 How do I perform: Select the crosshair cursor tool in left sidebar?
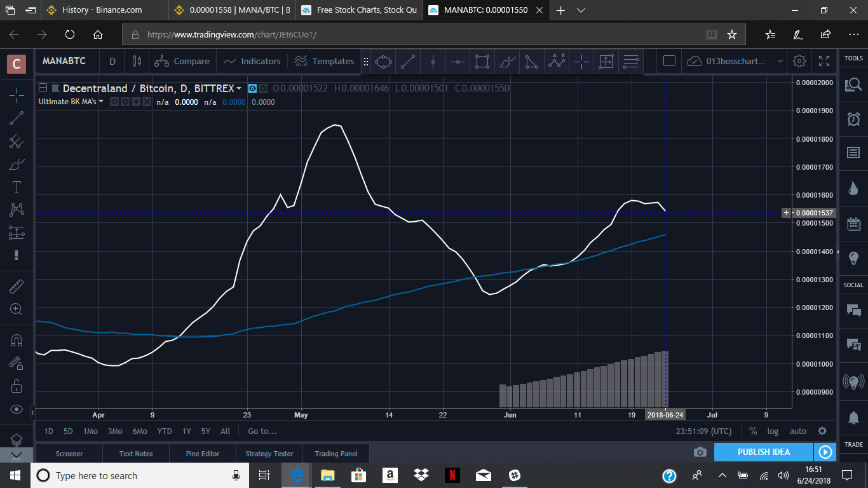[x=17, y=95]
